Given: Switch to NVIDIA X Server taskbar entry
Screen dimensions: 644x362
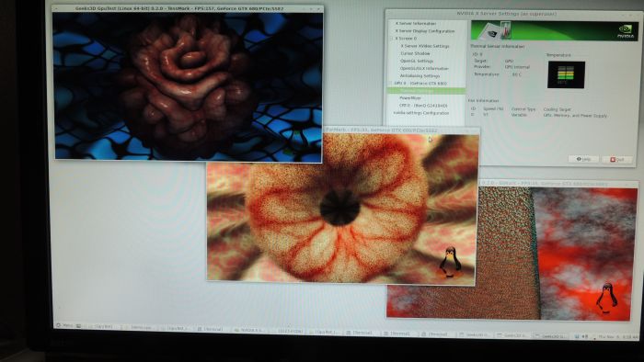Looking at the screenshot, I should 249,330.
